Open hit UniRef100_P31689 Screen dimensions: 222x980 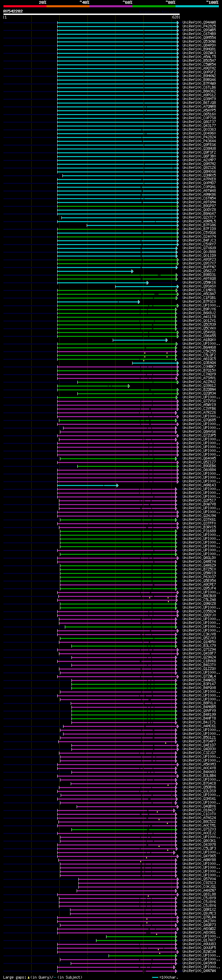click(x=199, y=531)
